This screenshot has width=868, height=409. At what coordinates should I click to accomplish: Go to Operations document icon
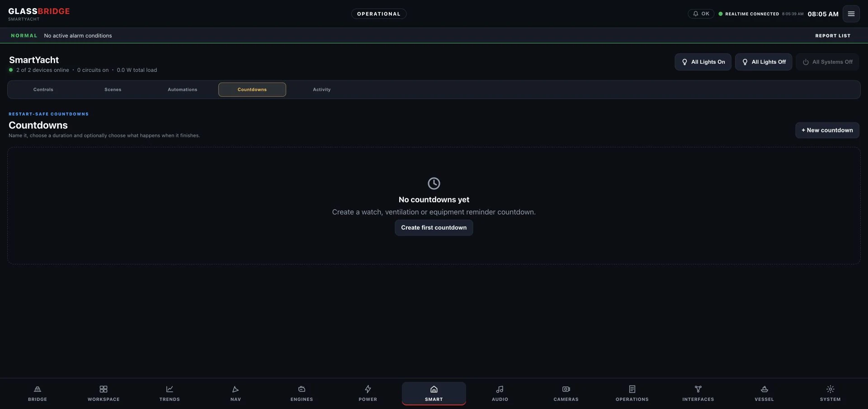tap(632, 389)
